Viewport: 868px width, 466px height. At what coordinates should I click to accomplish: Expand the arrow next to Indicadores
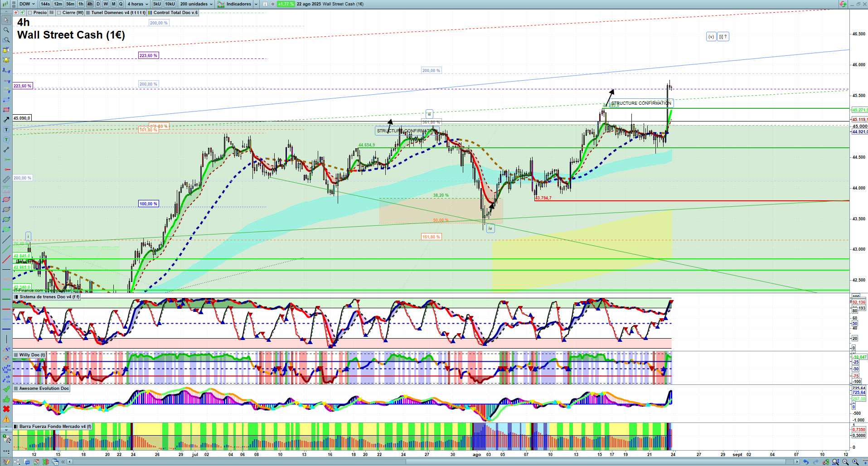(x=256, y=4)
